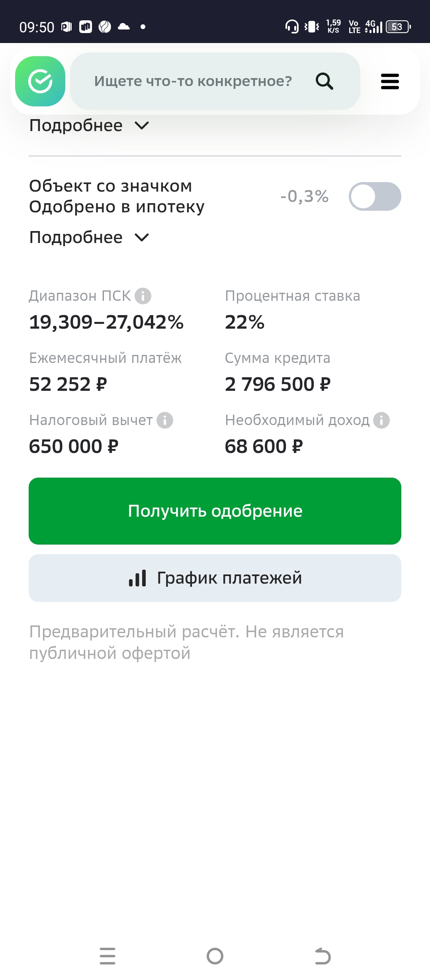Screen dimensions: 430x980
Task: Open the Android recent apps icon
Action: pyautogui.click(x=107, y=956)
